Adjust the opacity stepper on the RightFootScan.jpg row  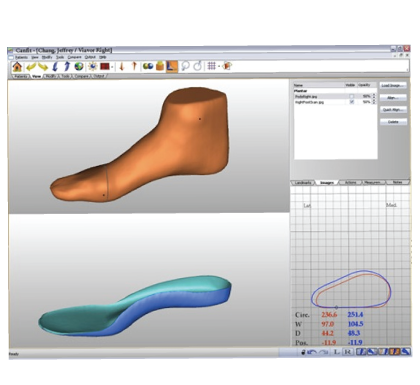click(374, 102)
